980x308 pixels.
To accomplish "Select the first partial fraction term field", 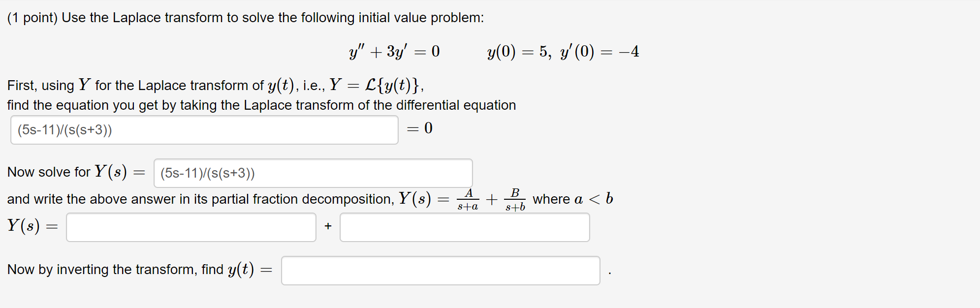I will pyautogui.click(x=191, y=227).
